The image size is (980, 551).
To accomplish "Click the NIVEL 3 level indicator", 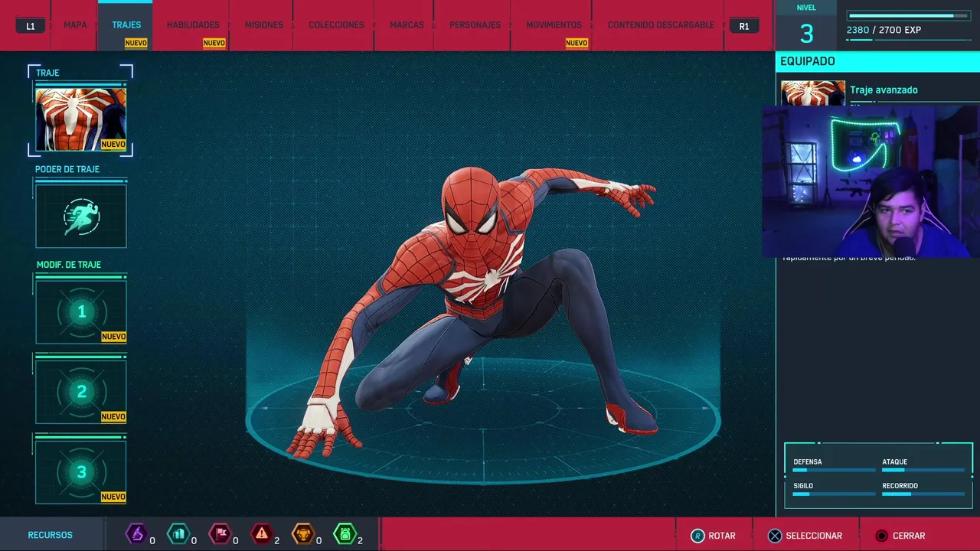I will point(806,26).
